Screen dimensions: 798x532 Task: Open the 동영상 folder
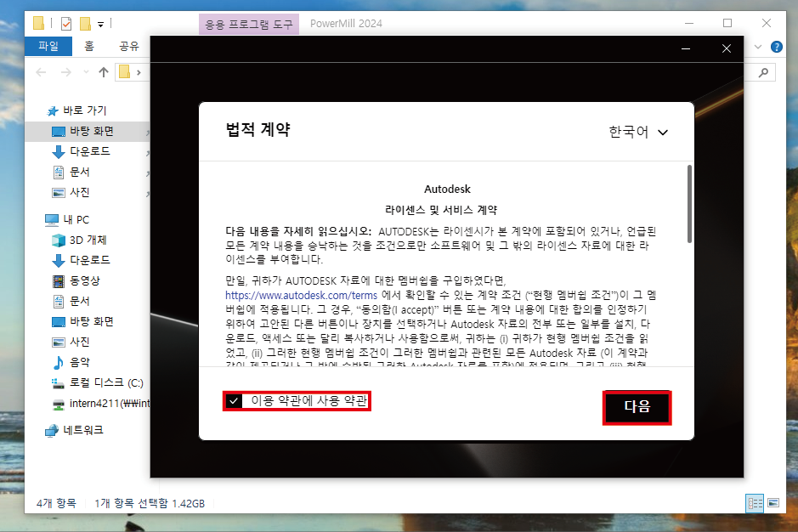point(76,280)
